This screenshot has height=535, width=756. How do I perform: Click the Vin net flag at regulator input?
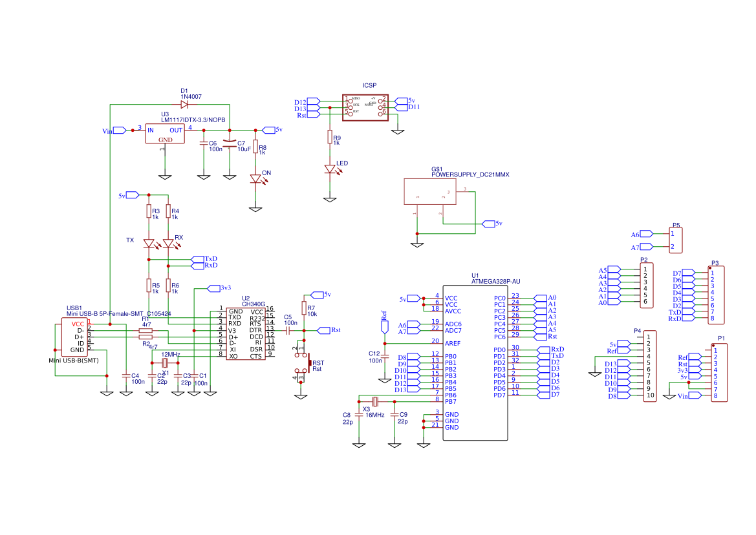tap(120, 131)
